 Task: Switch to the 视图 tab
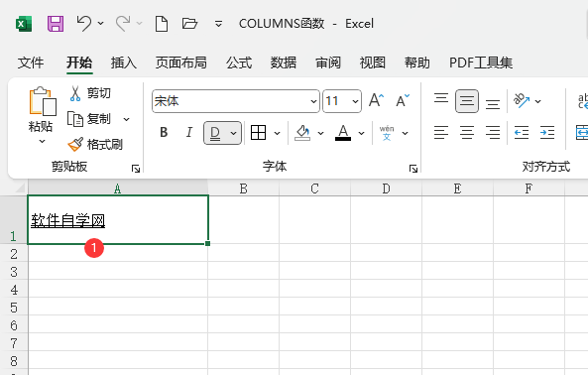tap(373, 62)
